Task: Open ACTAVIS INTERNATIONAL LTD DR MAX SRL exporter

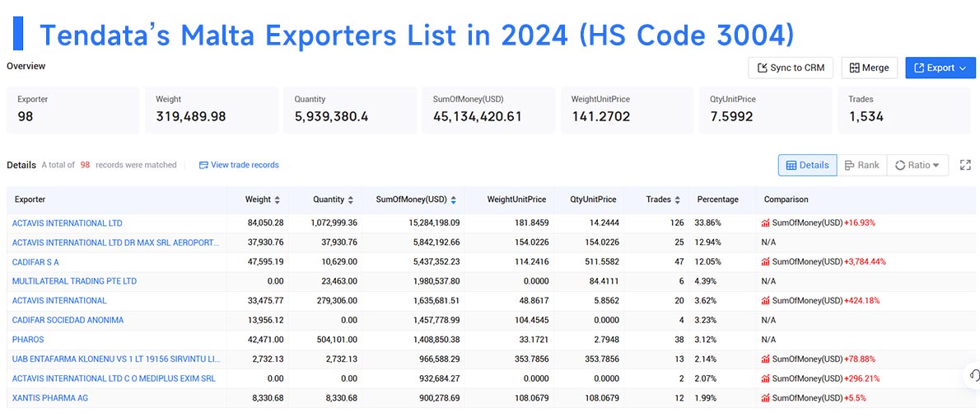Action: [x=115, y=242]
